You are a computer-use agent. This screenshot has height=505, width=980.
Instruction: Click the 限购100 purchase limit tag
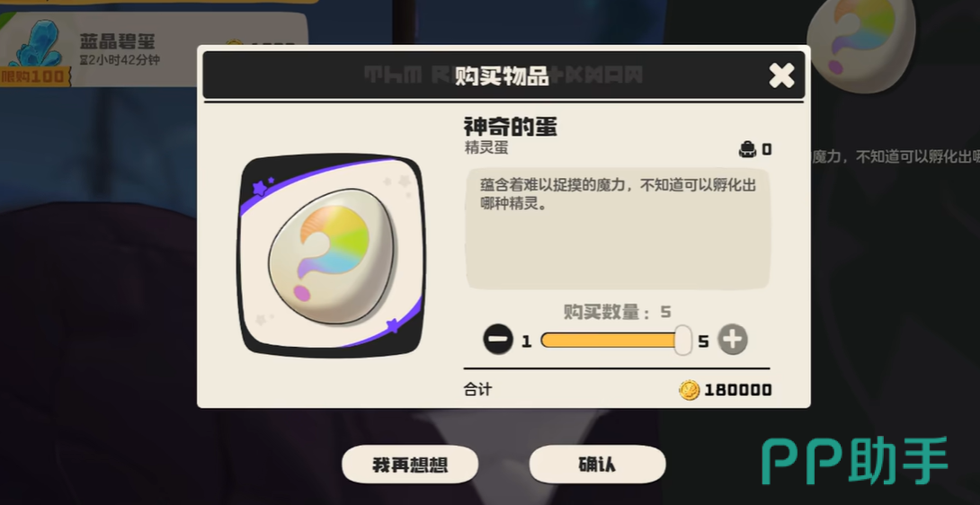click(32, 76)
